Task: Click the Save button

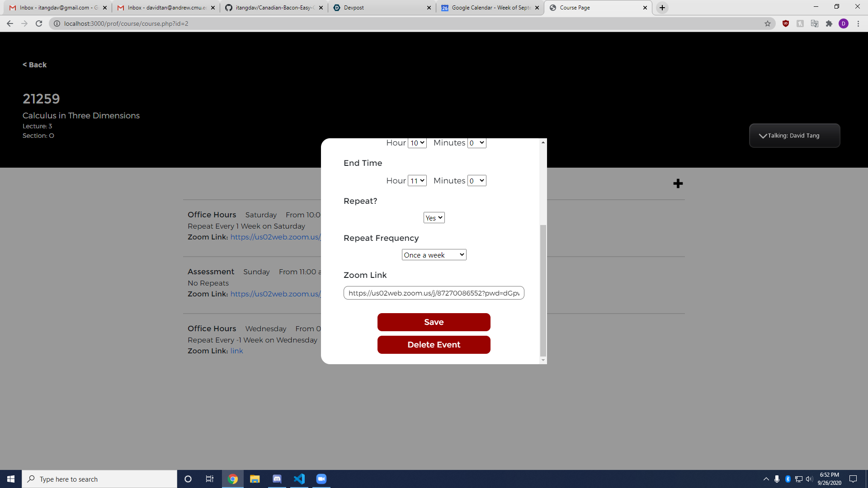Action: (x=434, y=322)
